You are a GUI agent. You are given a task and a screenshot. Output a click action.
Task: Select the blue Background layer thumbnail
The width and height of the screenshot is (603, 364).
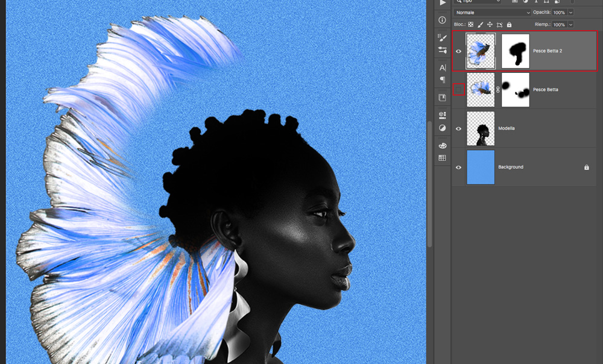481,167
